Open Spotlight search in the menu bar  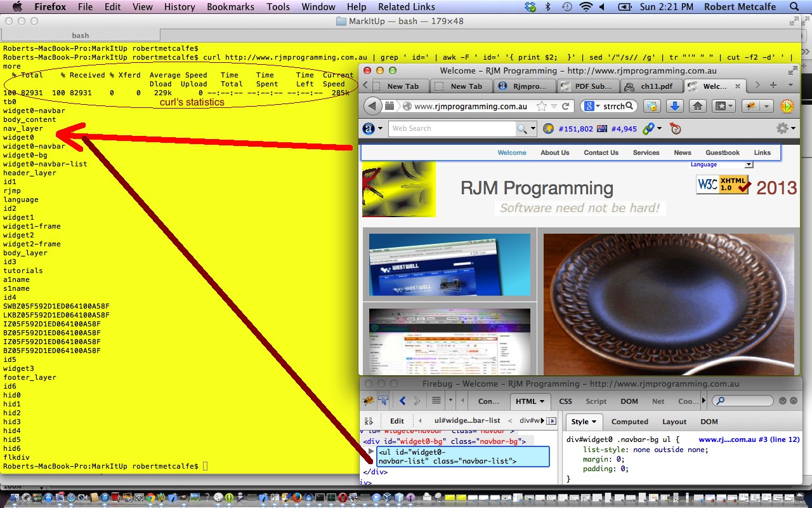click(x=793, y=7)
